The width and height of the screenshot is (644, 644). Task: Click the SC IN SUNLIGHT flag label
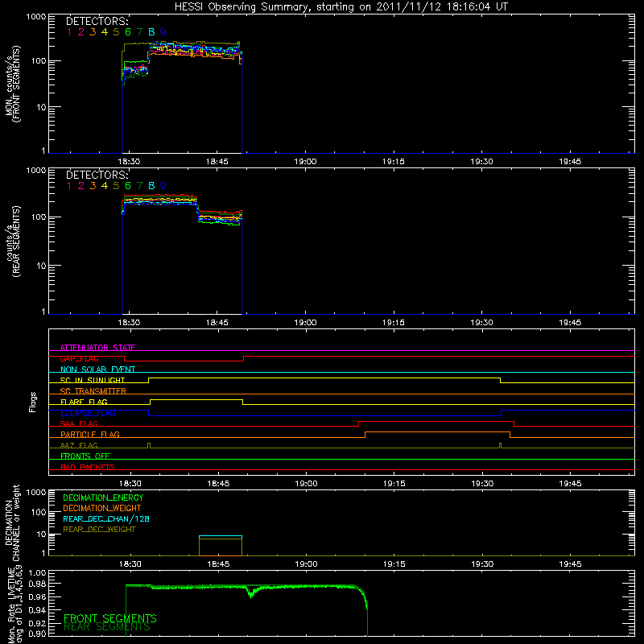(93, 380)
